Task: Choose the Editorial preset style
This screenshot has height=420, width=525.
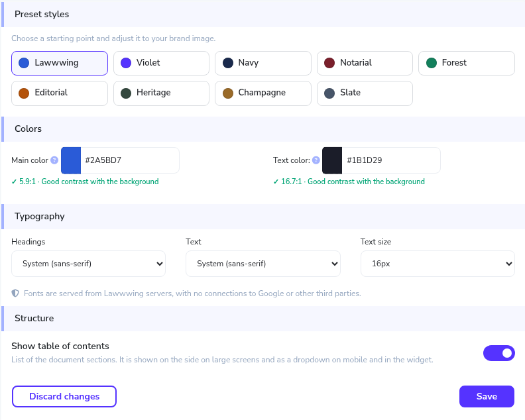Action: (x=60, y=93)
